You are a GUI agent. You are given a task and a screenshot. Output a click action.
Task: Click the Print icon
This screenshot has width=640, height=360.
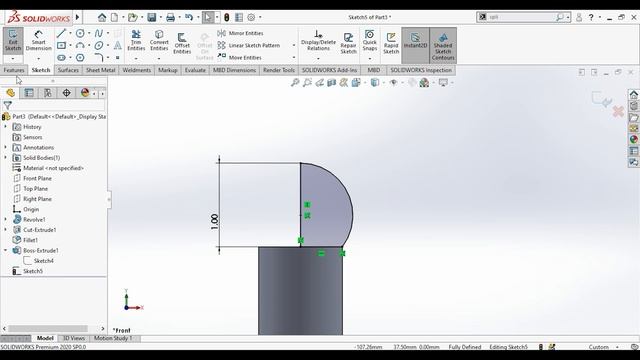(171, 17)
